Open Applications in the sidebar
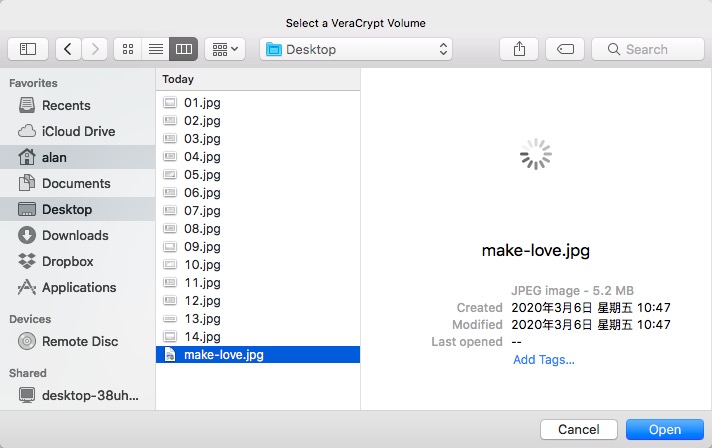 coord(79,287)
